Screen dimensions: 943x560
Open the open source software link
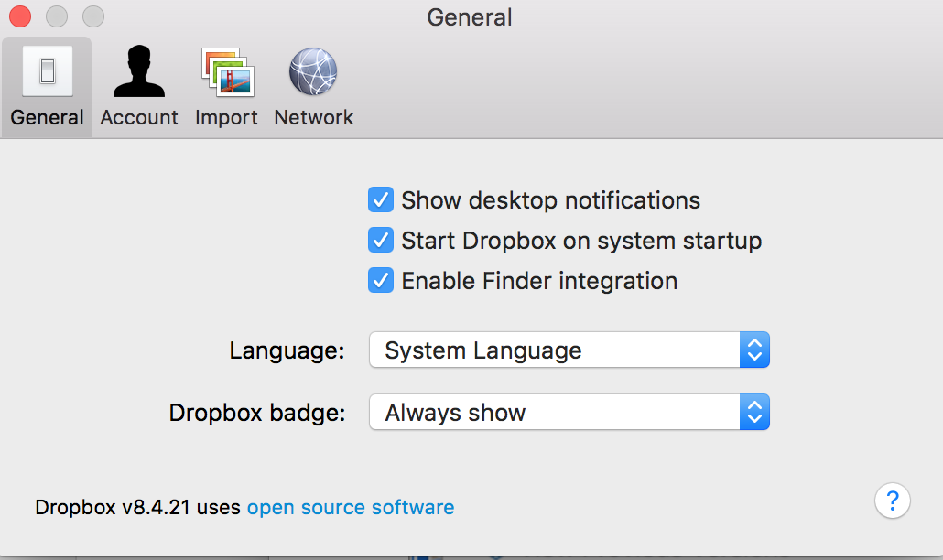(351, 507)
